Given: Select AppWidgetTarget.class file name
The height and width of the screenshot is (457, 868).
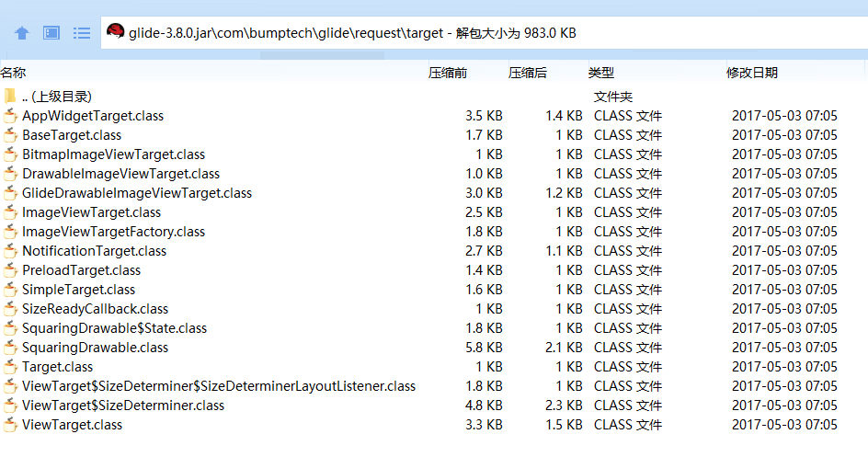Looking at the screenshot, I should pos(93,116).
